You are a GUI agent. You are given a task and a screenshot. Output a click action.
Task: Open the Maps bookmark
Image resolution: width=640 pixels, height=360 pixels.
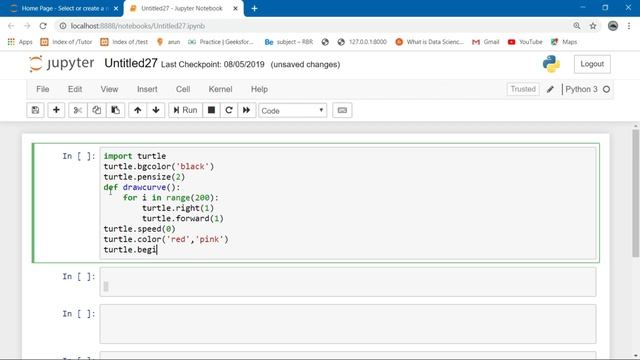coord(564,42)
